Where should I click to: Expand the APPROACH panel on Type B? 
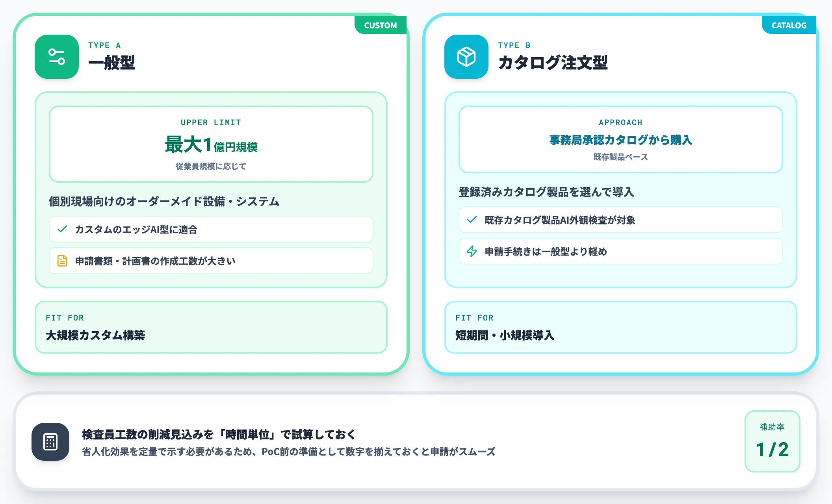point(621,141)
